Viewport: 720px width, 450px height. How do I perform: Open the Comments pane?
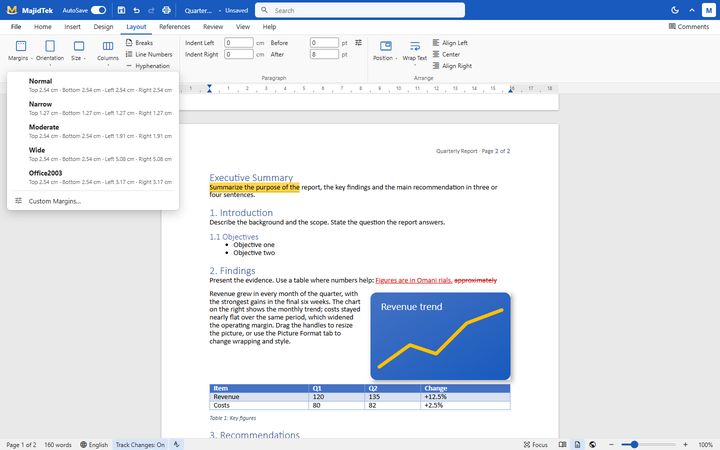tap(688, 27)
